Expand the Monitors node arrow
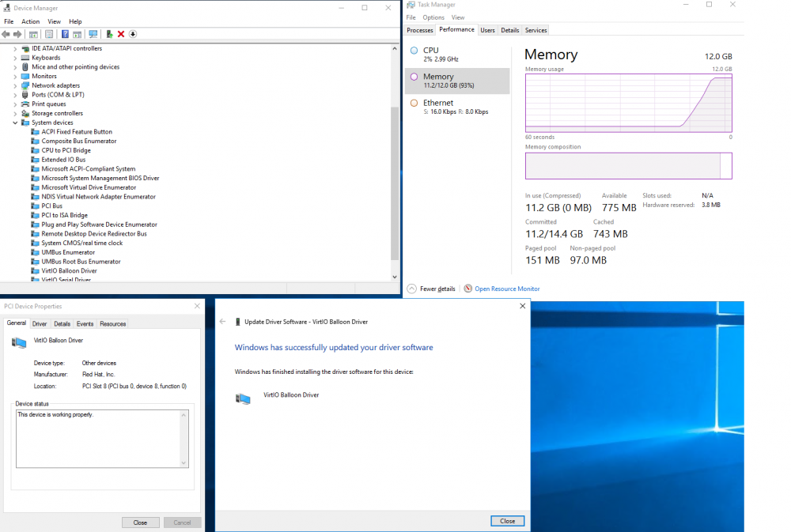The width and height of the screenshot is (791, 532). pyautogui.click(x=15, y=77)
